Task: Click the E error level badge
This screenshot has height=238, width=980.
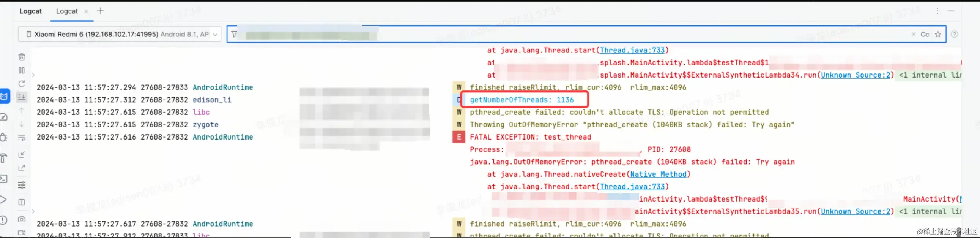Action: 459,137
